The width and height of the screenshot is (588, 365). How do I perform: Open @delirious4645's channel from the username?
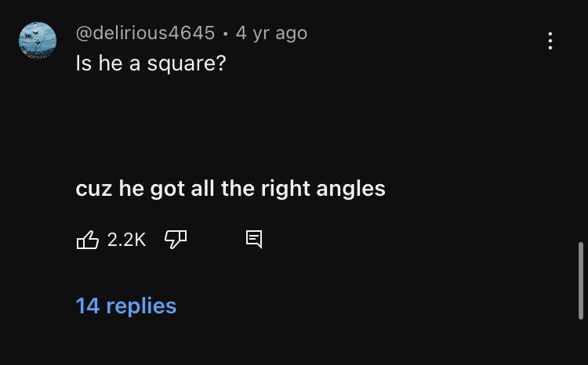coord(145,33)
